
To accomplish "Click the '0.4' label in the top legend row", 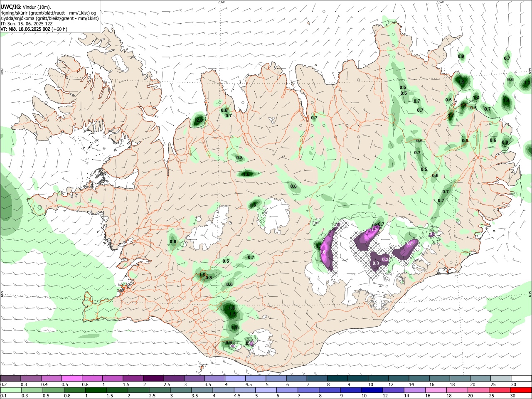I will coord(44,384).
